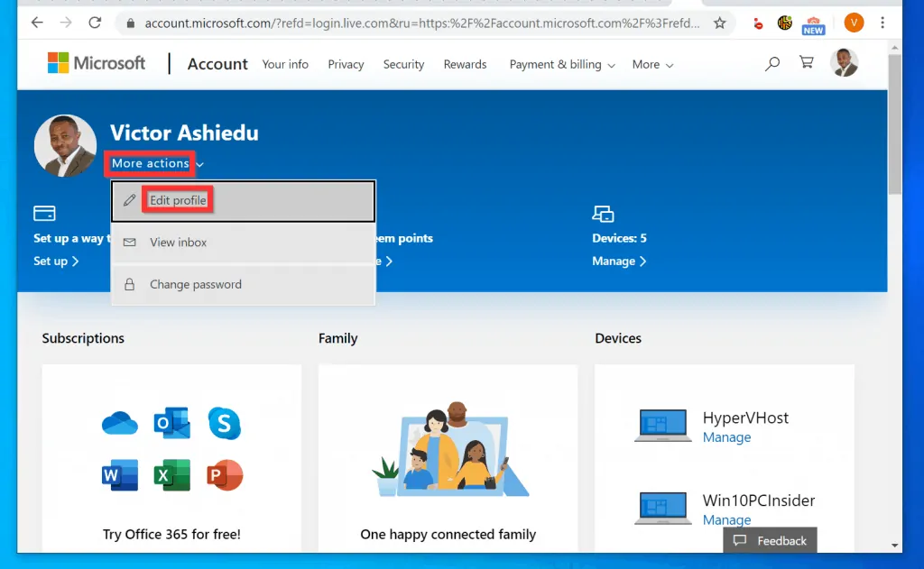The width and height of the screenshot is (924, 569).
Task: Select Edit profile from the menu
Action: [178, 200]
